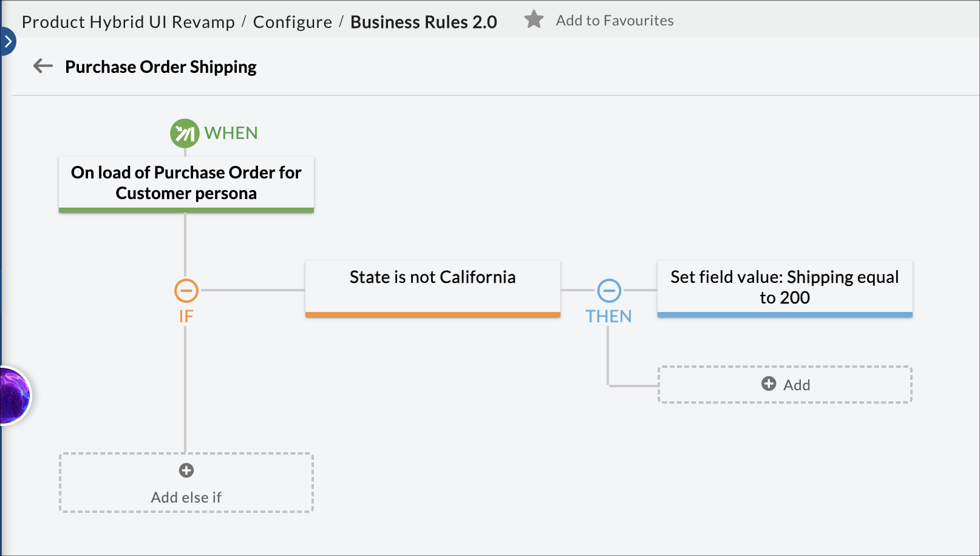The image size is (980, 556).
Task: Click the Purchase Order Shipping rule title
Action: pyautogui.click(x=160, y=67)
